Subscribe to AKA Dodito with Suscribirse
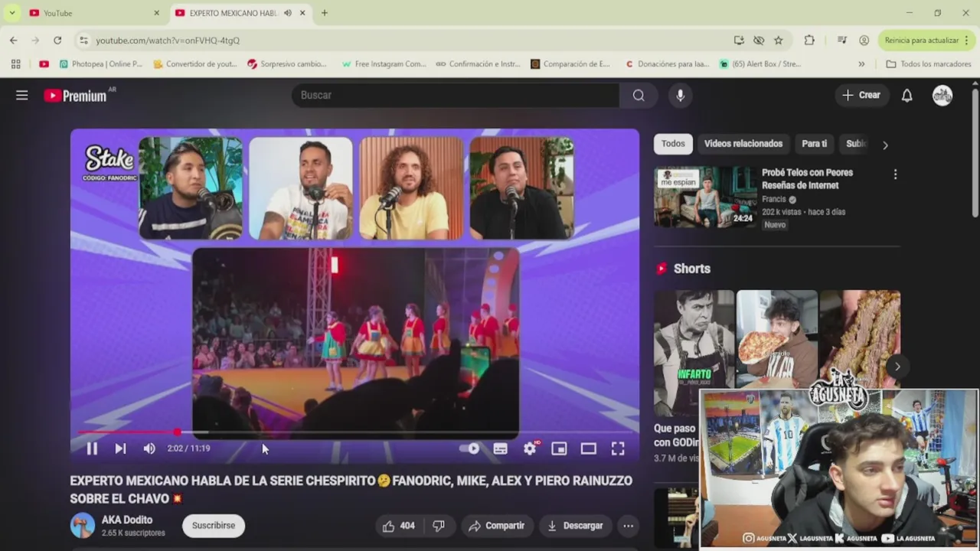Viewport: 980px width, 551px height. (214, 526)
